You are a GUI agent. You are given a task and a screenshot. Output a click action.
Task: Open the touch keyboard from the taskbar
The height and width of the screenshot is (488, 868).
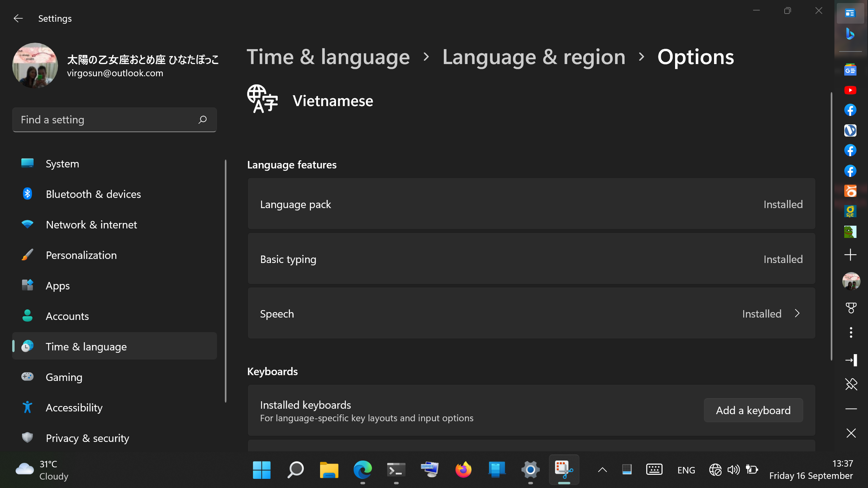[x=654, y=470]
